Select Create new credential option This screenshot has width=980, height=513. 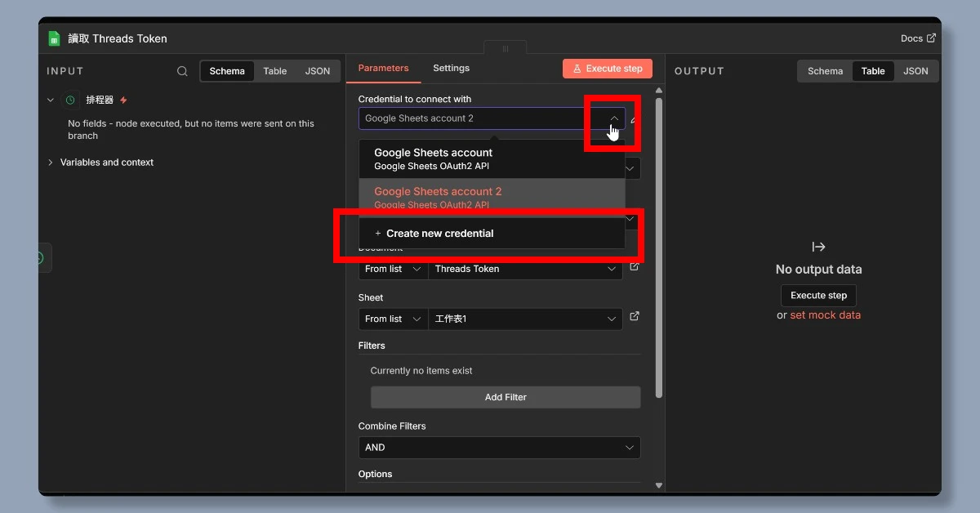coord(492,234)
